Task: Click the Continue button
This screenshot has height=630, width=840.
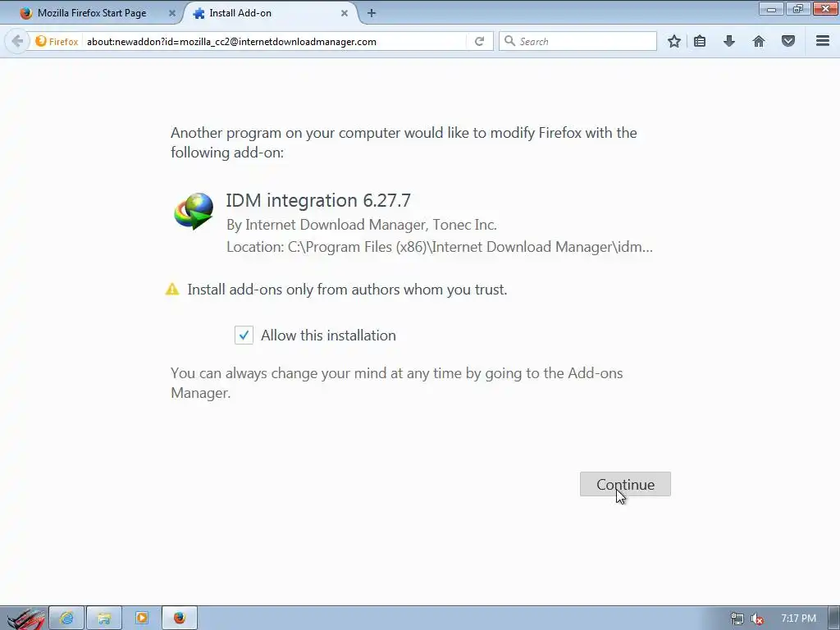Action: click(625, 484)
